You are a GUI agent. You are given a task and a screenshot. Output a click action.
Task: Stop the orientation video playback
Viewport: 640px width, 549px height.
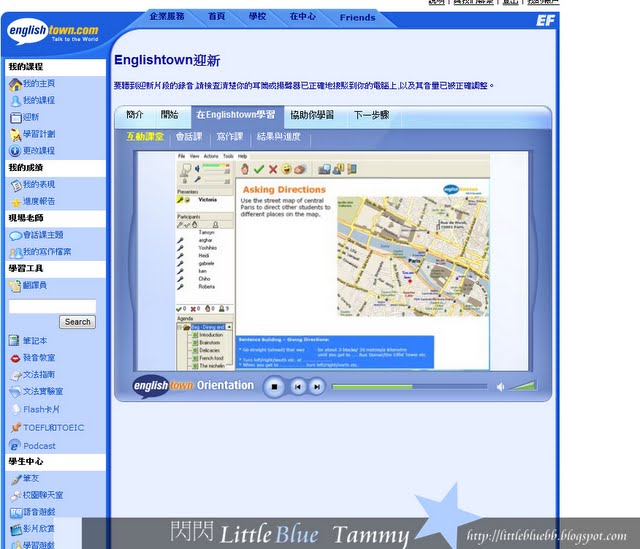[x=274, y=387]
